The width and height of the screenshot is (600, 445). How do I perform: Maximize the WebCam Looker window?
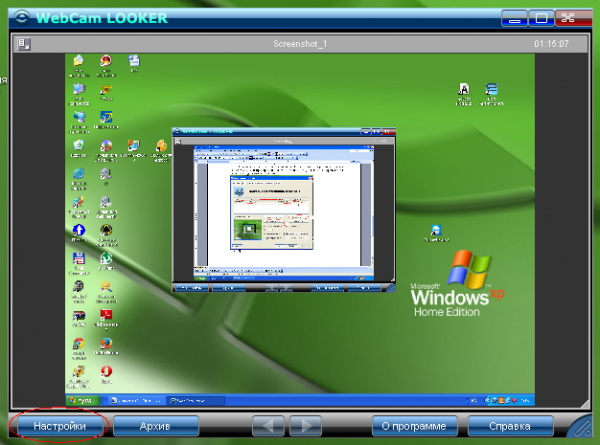[x=541, y=18]
